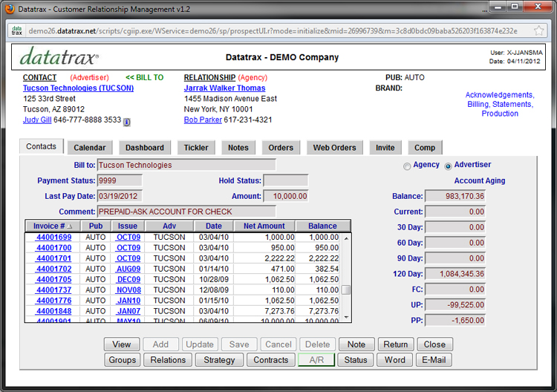Open the Notes tab
Viewport: 557px width, 392px height.
(238, 148)
